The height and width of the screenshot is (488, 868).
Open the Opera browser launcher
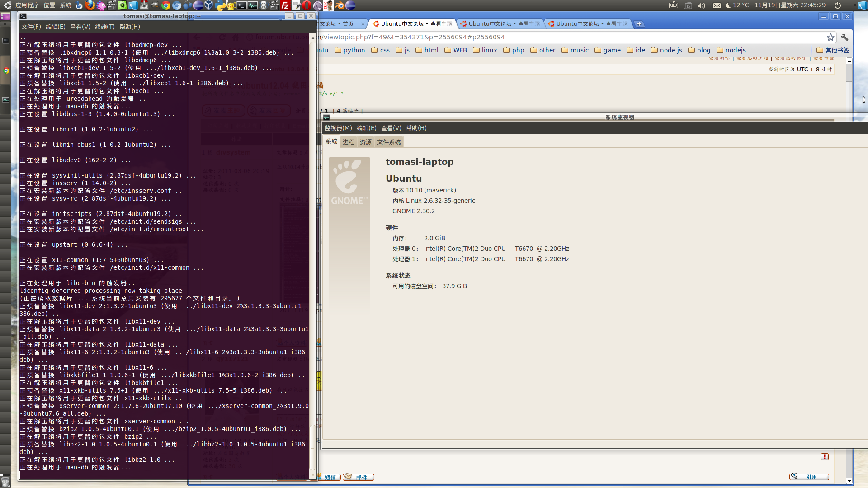[307, 5]
